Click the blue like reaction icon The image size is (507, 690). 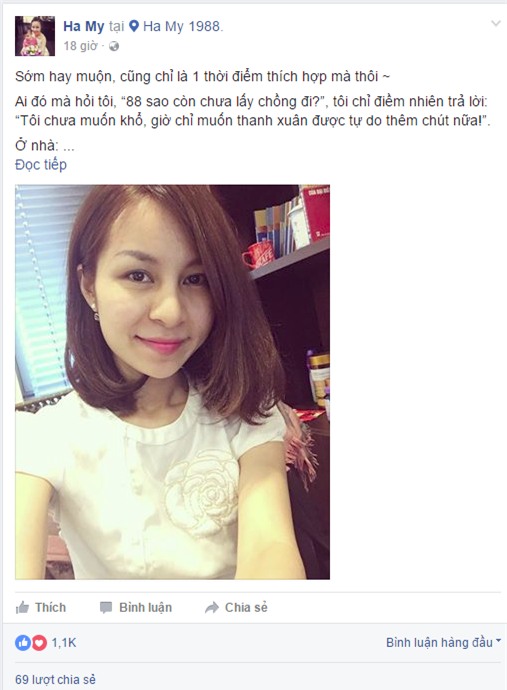(23, 643)
